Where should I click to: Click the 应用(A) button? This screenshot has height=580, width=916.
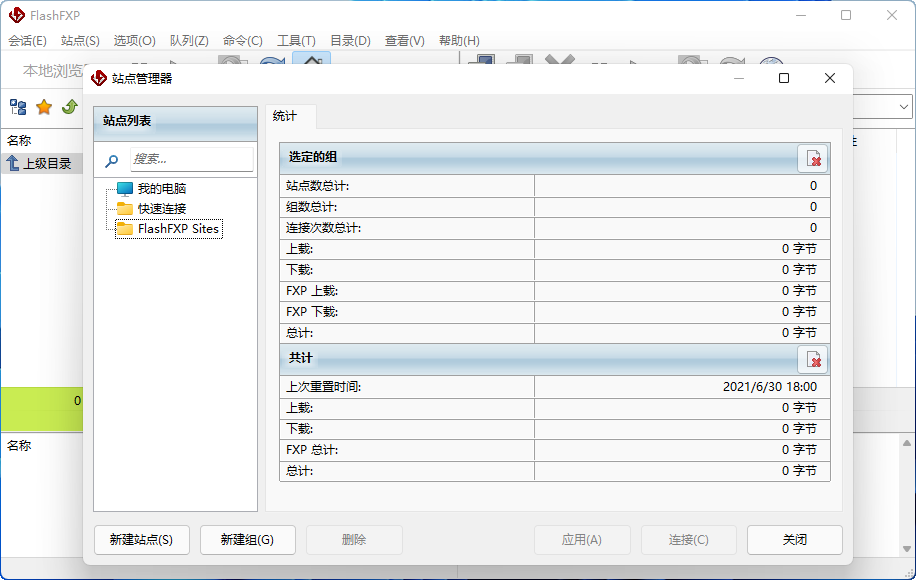tap(582, 540)
